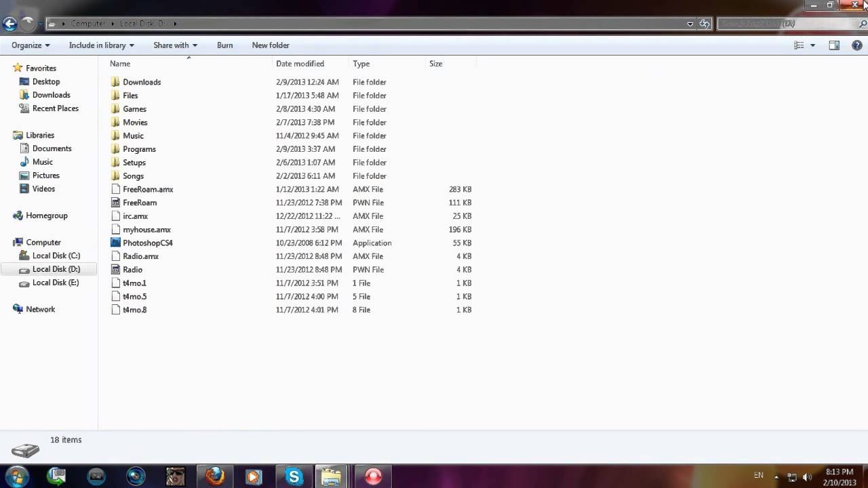This screenshot has height=488, width=868.
Task: Select the irc.amx file name
Action: (135, 216)
